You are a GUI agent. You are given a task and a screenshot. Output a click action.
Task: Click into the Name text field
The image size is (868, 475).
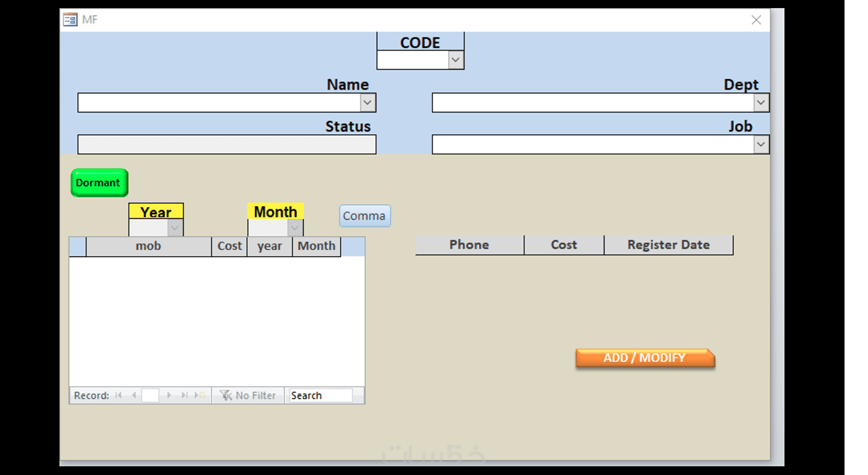(x=219, y=103)
